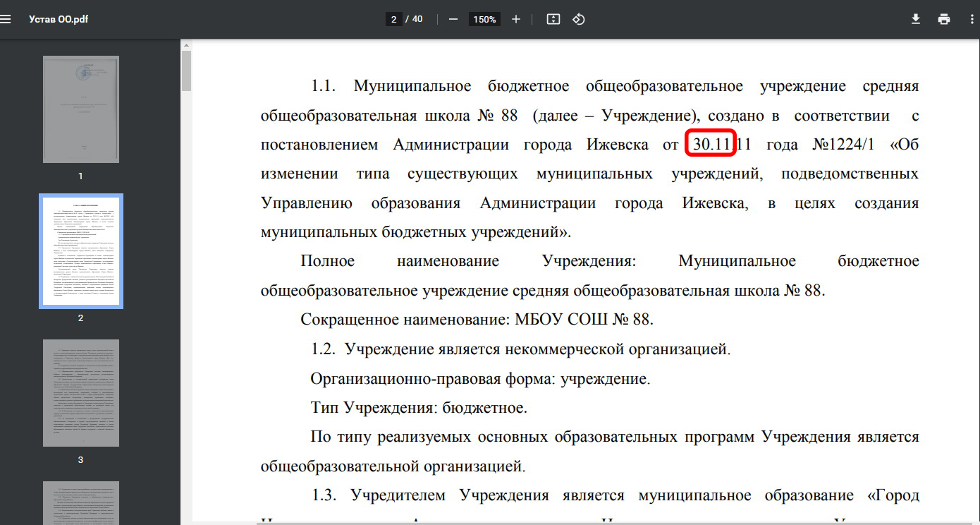
Task: Click the words 'общеобразовательной организацией.'
Action: pyautogui.click(x=393, y=466)
